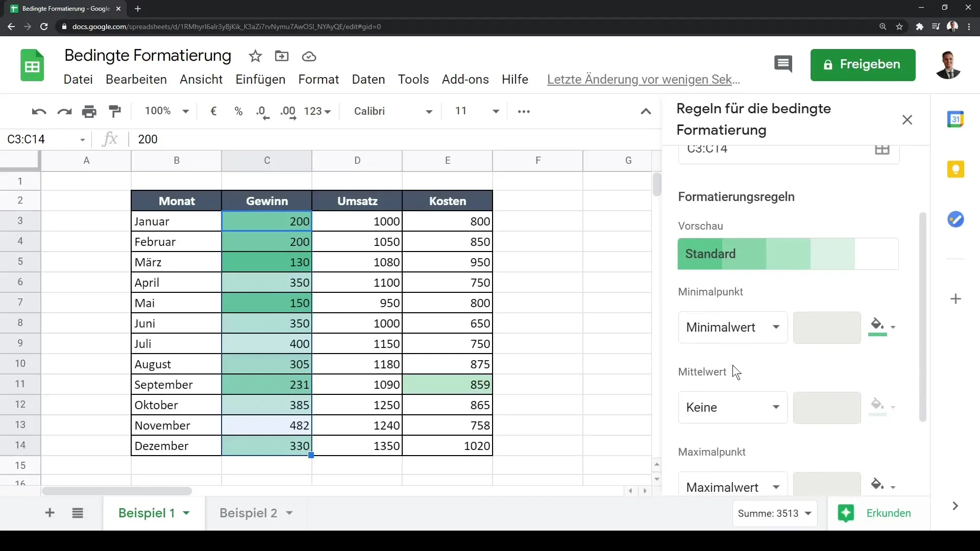
Task: Open the Datei menu
Action: (x=78, y=80)
